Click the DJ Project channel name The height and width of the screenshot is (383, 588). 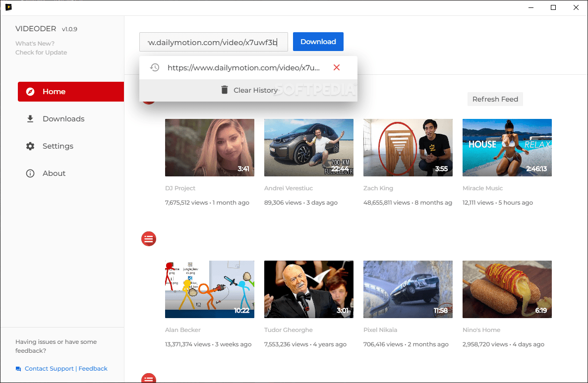point(180,188)
